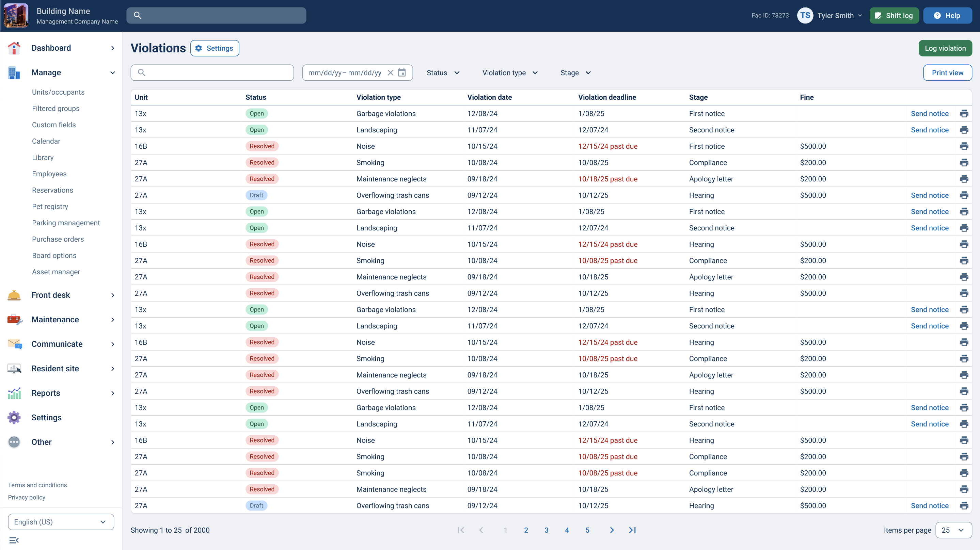The width and height of the screenshot is (980, 550).
Task: Clear the date range input field
Action: 390,72
